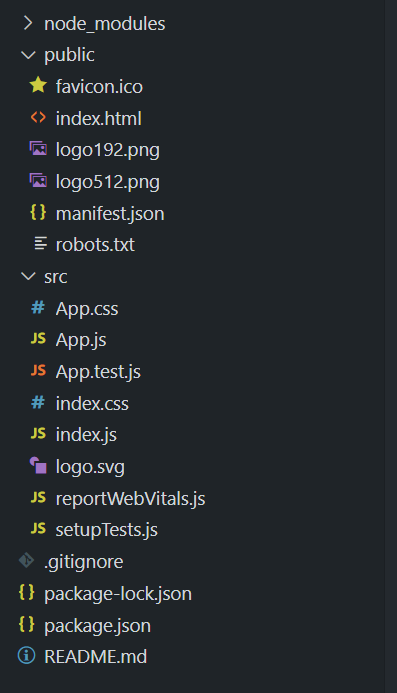
Task: Open the README.md file
Action: pyautogui.click(x=95, y=657)
